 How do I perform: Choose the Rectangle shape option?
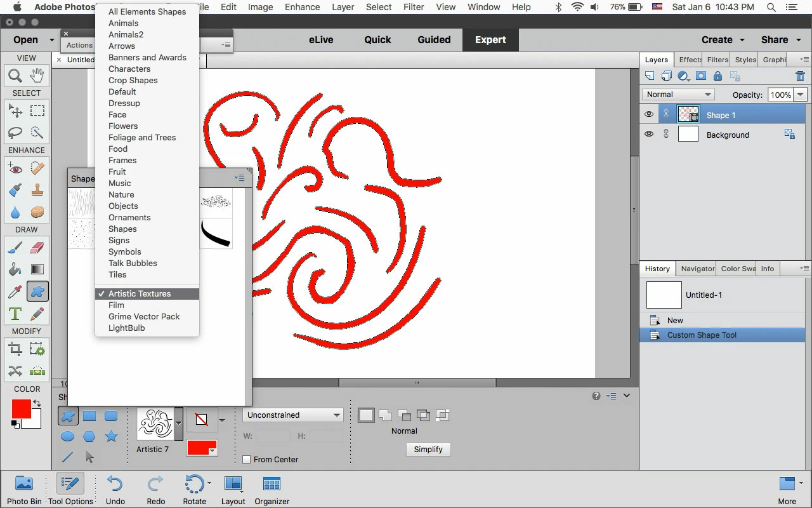tap(89, 417)
